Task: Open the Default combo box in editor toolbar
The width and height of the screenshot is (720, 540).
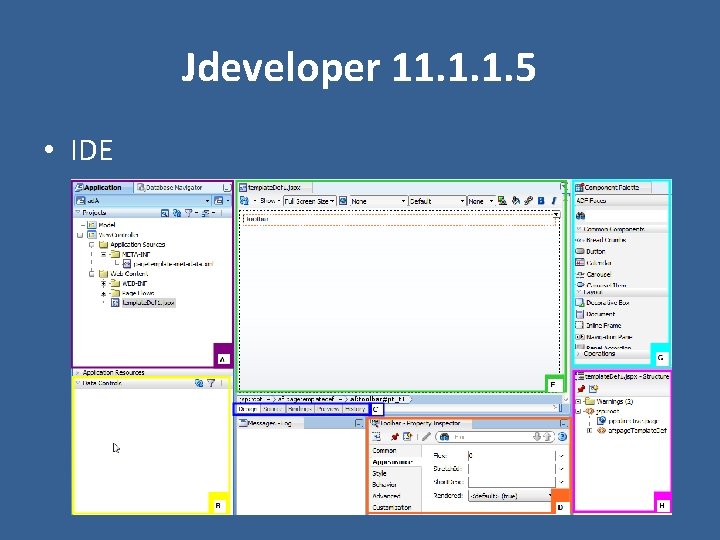Action: pyautogui.click(x=437, y=201)
